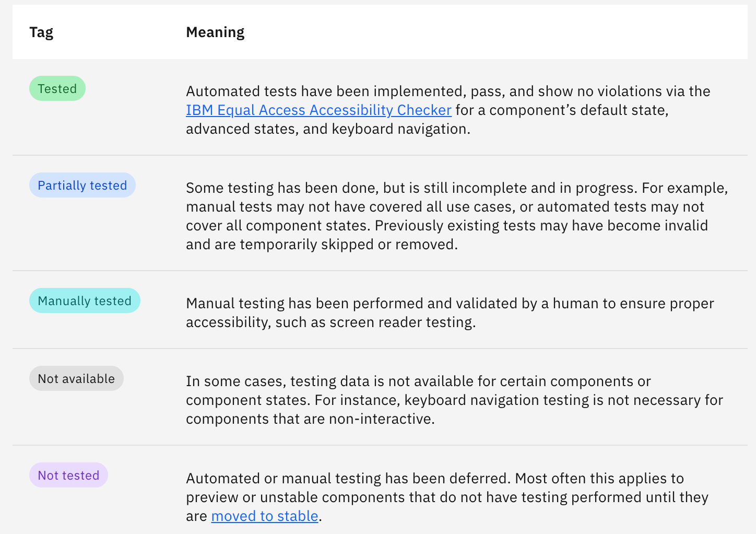This screenshot has height=534, width=756.
Task: Click the green Tested tag
Action: (57, 89)
